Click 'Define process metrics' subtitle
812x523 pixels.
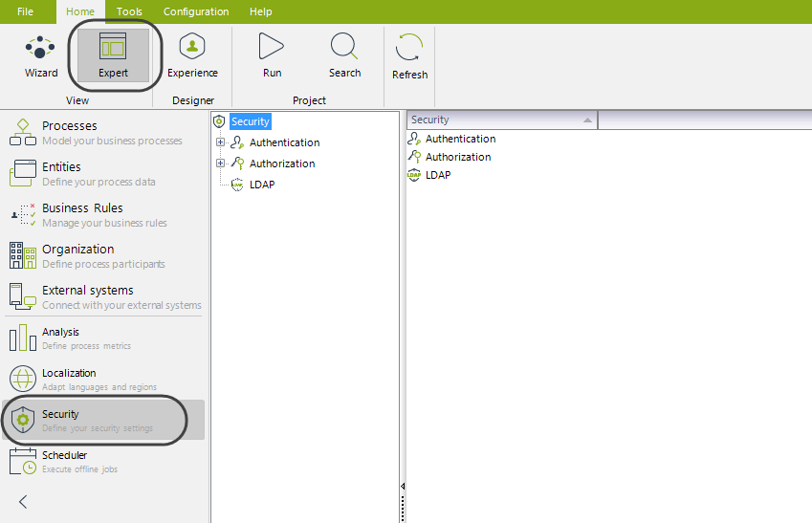86,346
